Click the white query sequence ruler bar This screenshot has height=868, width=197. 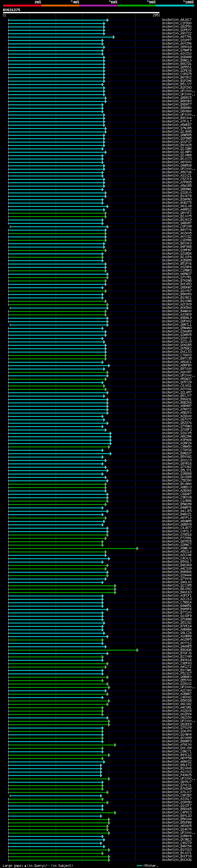tap(81, 13)
